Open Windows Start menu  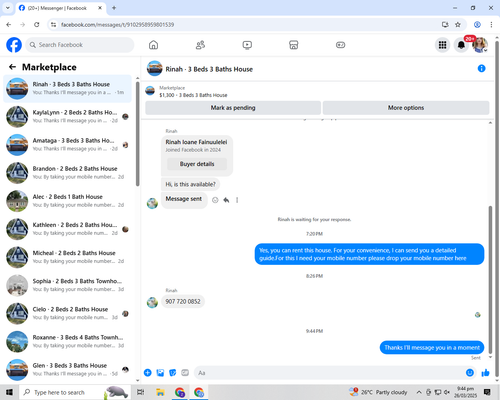(9, 392)
